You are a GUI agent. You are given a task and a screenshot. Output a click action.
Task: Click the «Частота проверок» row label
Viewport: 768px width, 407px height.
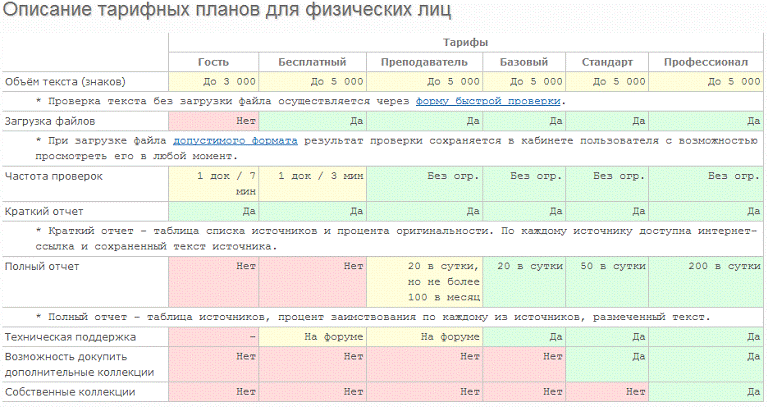click(54, 176)
